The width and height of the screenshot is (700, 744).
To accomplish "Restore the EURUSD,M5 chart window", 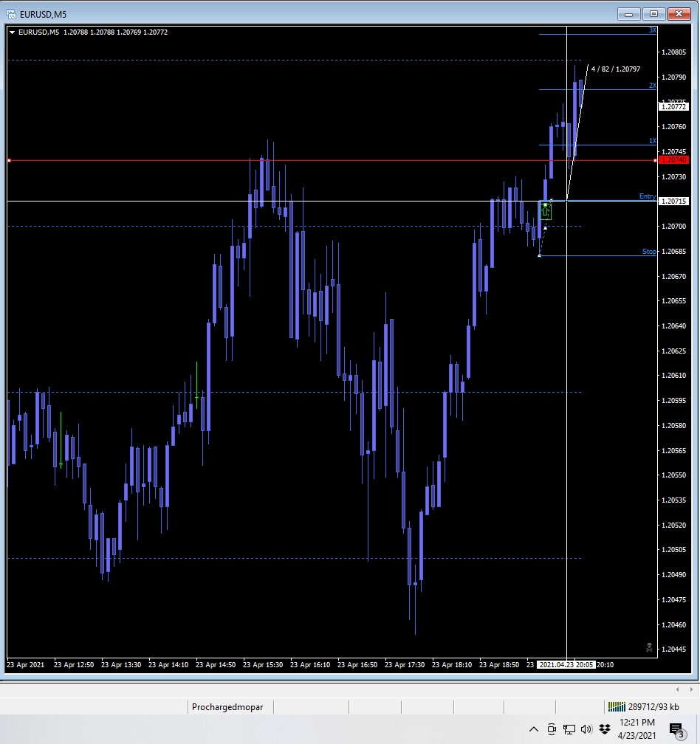I will point(653,14).
